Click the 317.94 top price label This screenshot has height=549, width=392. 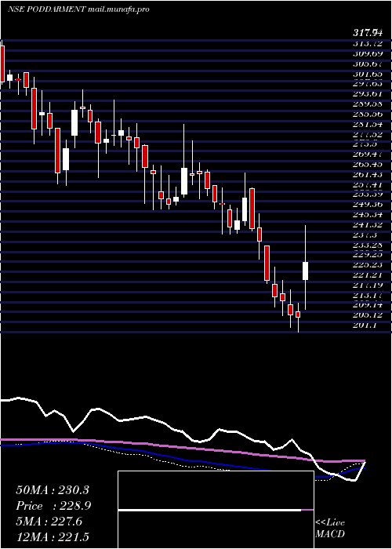point(368,33)
